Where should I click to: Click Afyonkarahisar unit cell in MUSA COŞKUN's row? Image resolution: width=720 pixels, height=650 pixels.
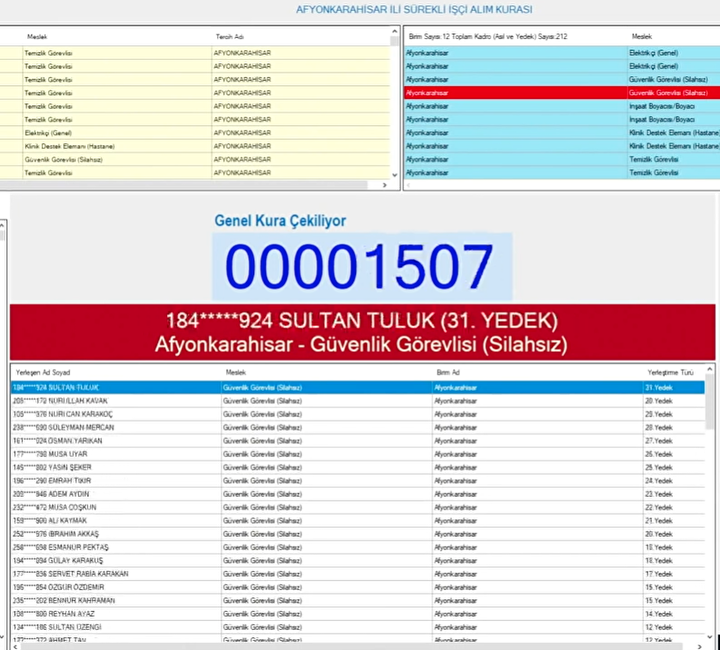click(x=537, y=507)
